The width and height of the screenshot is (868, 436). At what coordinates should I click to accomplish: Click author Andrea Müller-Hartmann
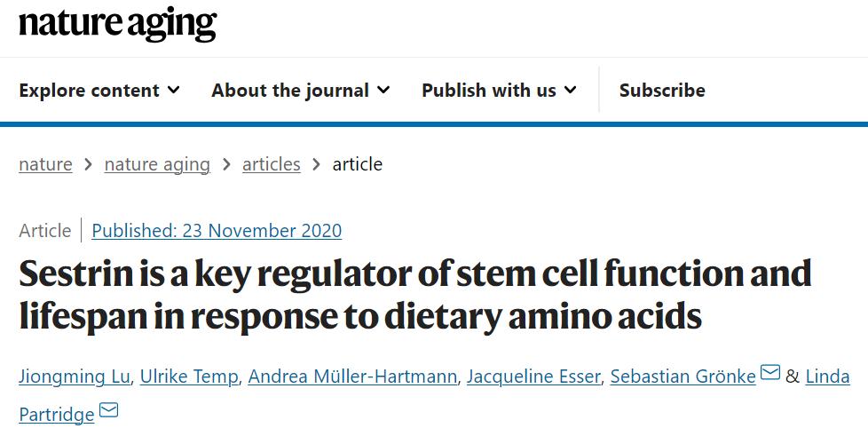[353, 377]
